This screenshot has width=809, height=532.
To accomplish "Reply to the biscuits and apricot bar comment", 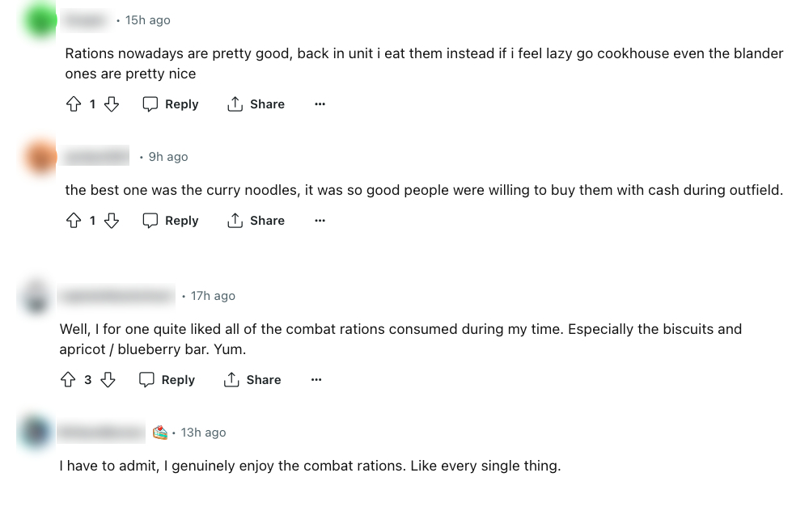I will click(167, 380).
